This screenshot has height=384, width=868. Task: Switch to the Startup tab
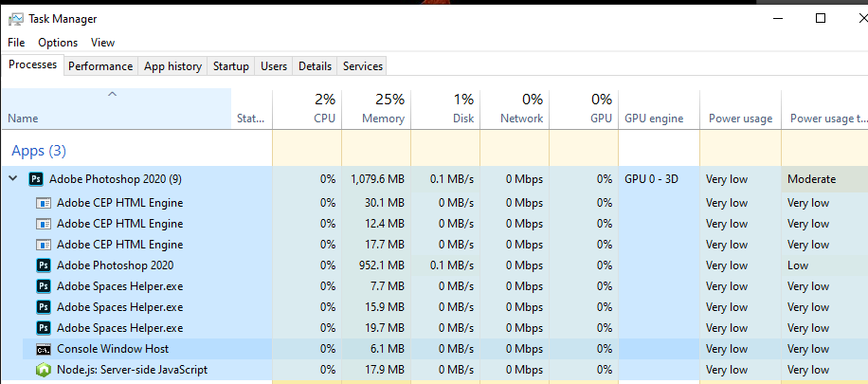click(x=231, y=66)
